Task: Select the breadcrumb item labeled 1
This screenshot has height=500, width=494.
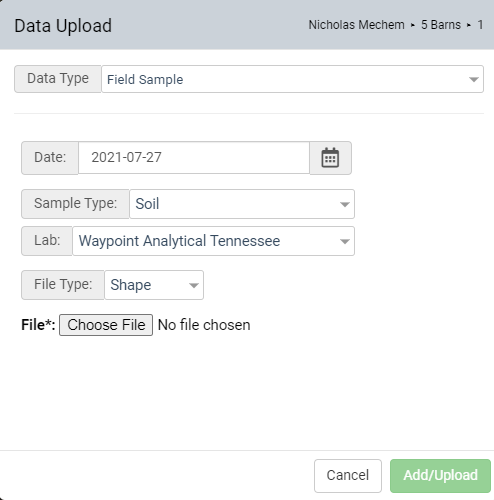Action: [480, 25]
